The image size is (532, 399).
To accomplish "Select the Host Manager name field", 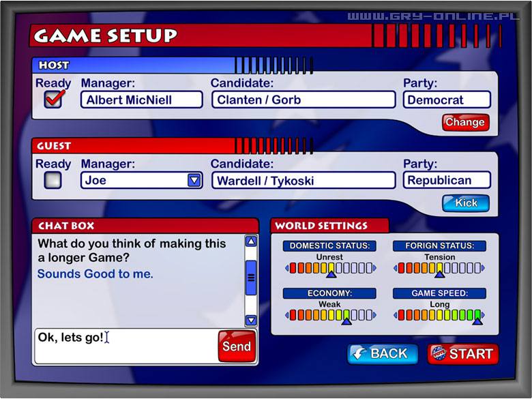I will 141,100.
